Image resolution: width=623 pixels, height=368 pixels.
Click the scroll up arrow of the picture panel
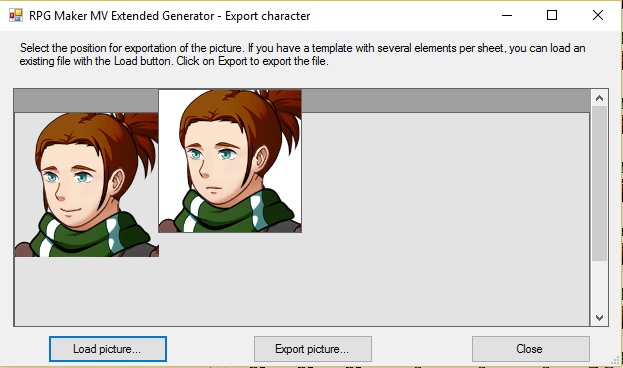tap(600, 98)
